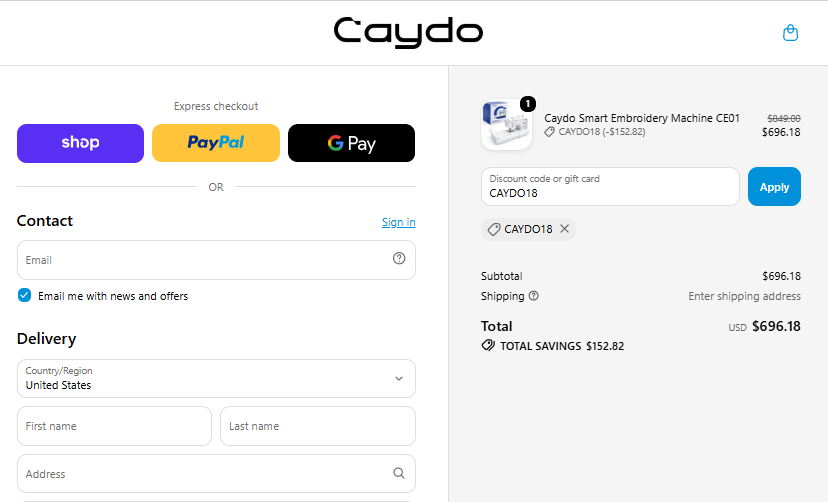Focus the First name field
Image resolution: width=828 pixels, height=502 pixels.
coord(115,426)
